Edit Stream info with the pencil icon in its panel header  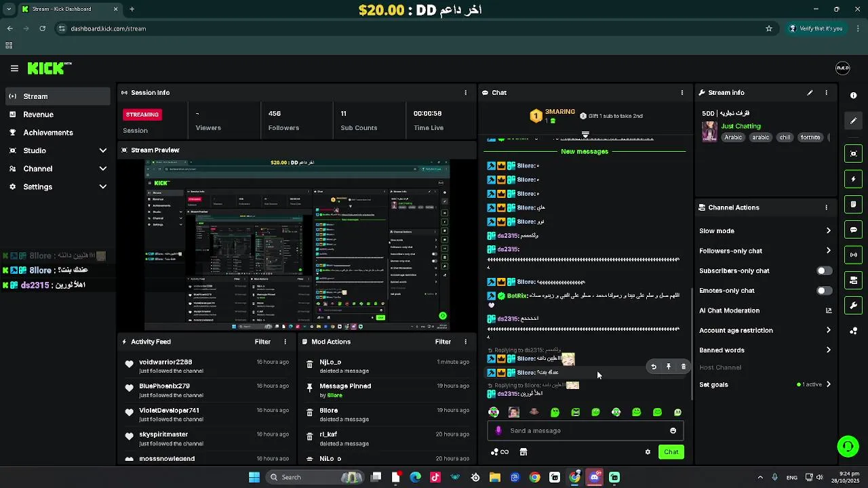click(x=810, y=93)
